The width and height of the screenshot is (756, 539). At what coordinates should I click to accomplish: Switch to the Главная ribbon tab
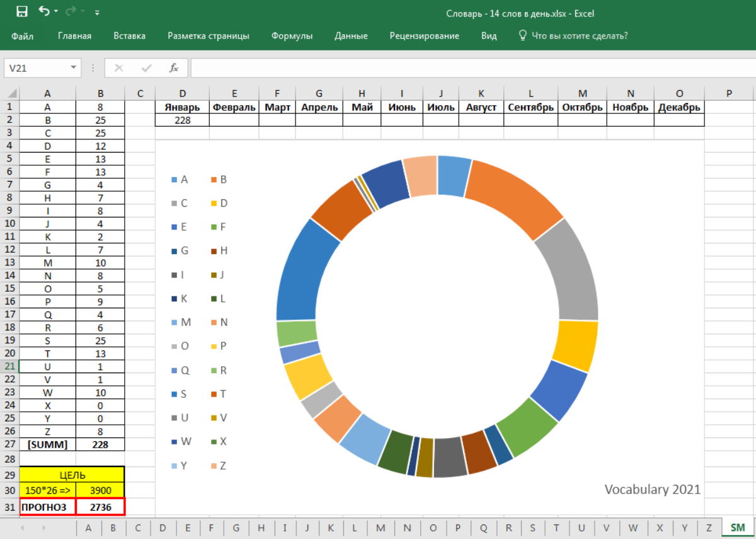point(74,36)
